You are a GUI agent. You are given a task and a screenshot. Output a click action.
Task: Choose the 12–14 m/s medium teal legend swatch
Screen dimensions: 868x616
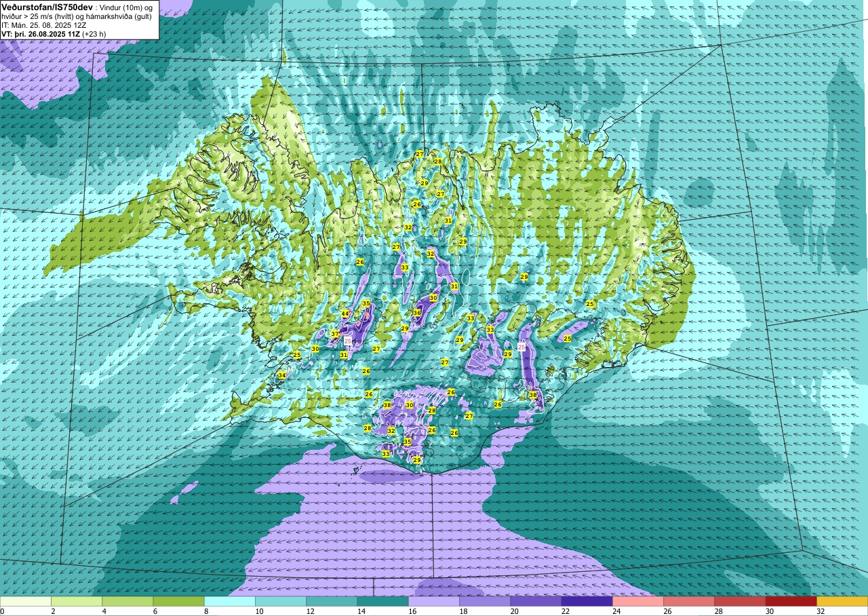[x=332, y=602]
